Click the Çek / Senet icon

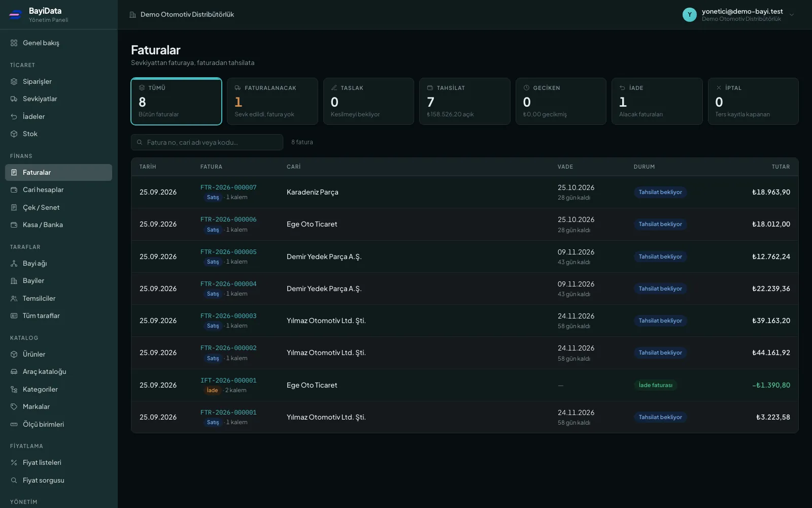(14, 208)
